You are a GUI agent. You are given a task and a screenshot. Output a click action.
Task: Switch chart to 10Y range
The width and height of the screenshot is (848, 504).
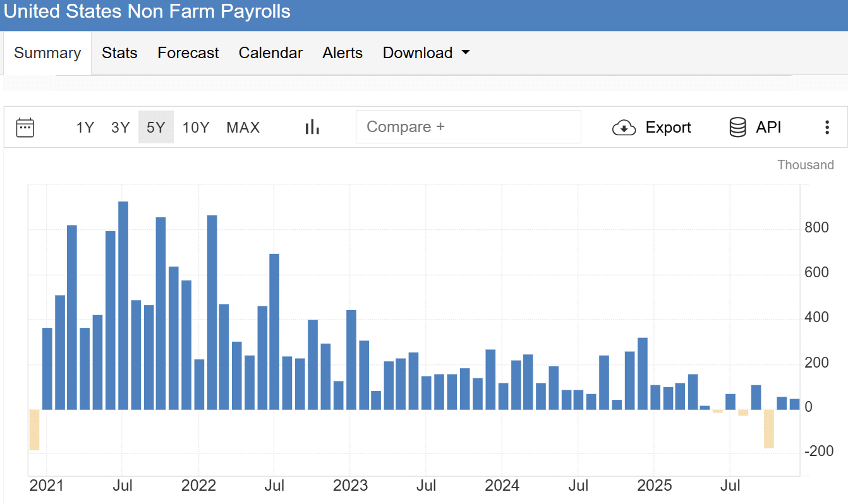pyautogui.click(x=196, y=128)
